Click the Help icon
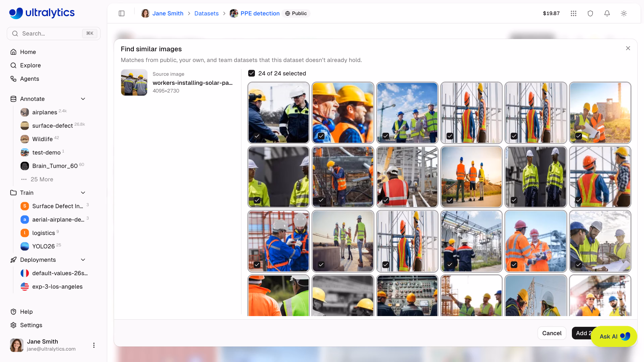The width and height of the screenshot is (644, 362). point(13,312)
